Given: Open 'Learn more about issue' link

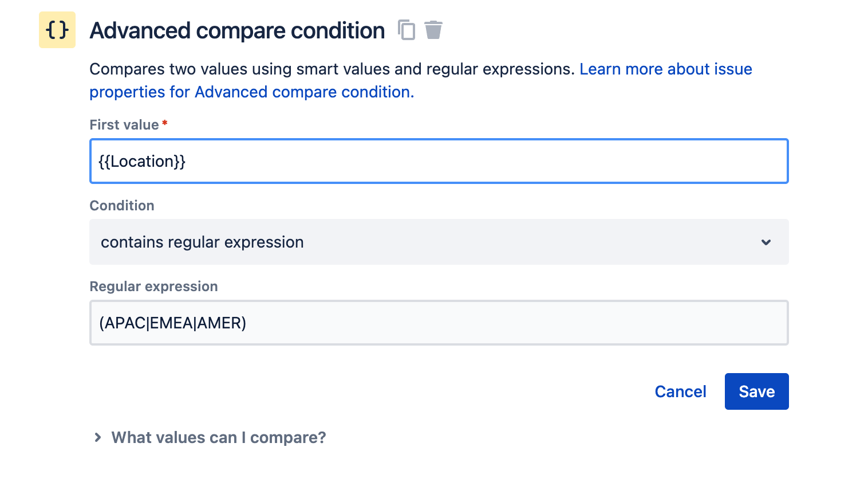Looking at the screenshot, I should [x=665, y=69].
